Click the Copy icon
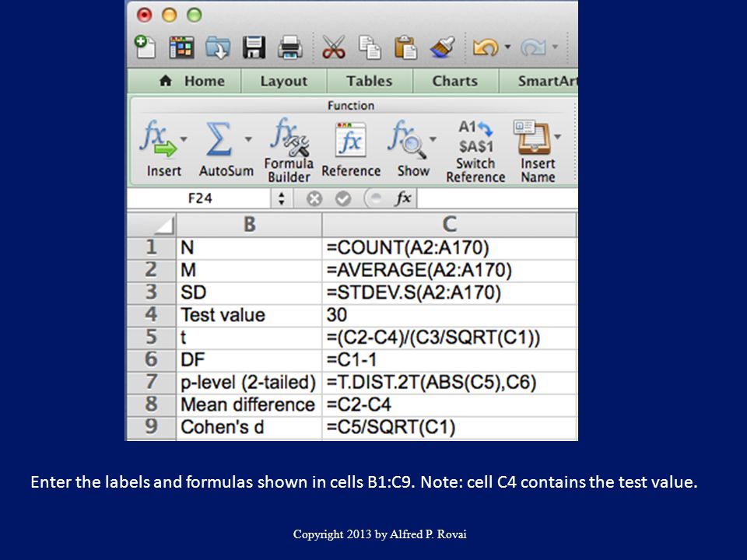Image resolution: width=747 pixels, height=560 pixels. (x=370, y=47)
